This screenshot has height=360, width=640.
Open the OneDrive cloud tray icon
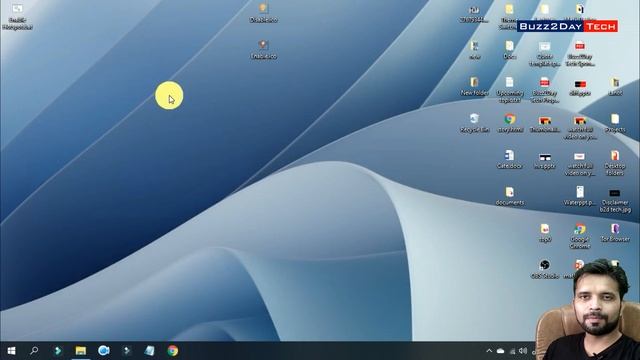(500, 351)
